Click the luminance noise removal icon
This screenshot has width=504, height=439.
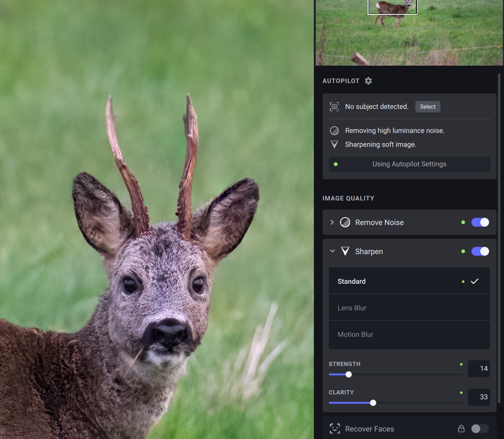(334, 131)
